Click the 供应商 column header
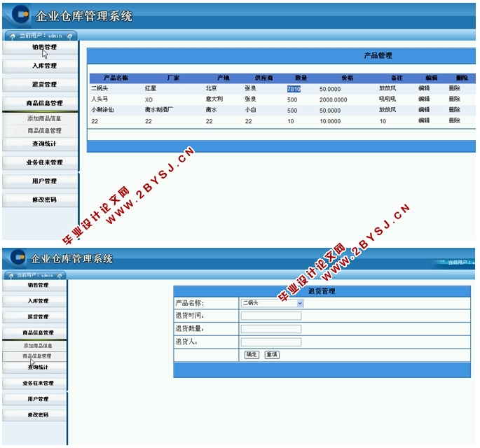Image resolution: width=480 pixels, height=448 pixels. [x=264, y=78]
